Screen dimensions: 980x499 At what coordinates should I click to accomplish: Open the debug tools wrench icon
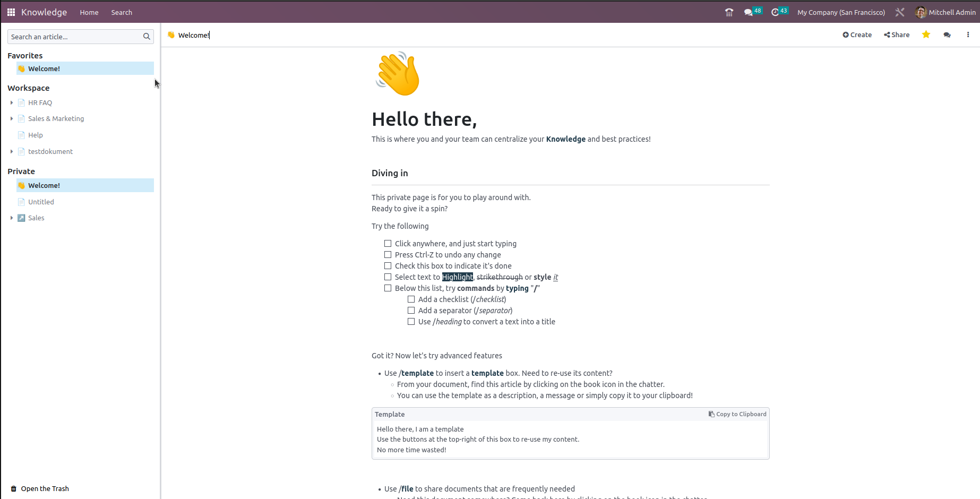[900, 12]
